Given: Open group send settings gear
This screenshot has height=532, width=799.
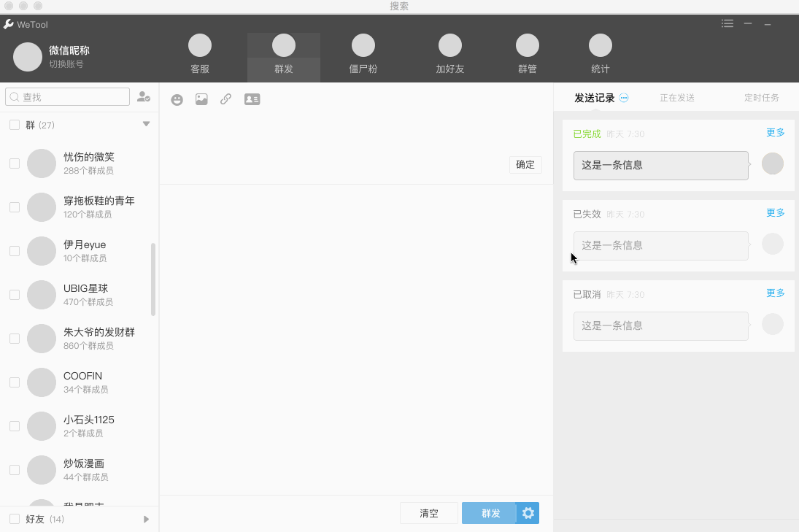Looking at the screenshot, I should click(528, 513).
